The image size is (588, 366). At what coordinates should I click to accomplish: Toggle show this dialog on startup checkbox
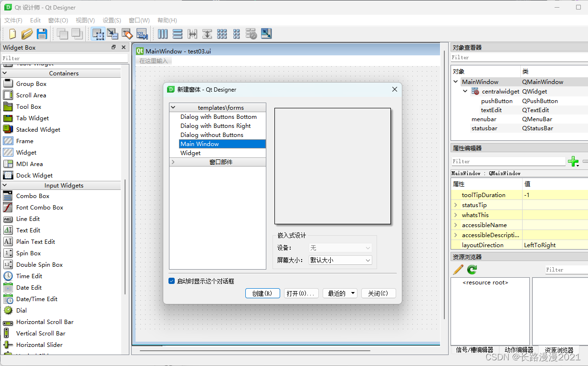click(x=172, y=281)
